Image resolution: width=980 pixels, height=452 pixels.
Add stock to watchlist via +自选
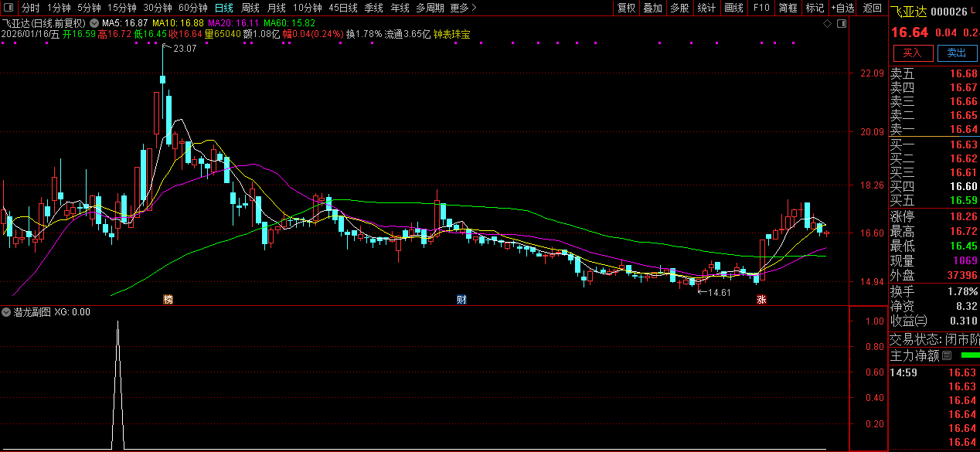click(x=843, y=8)
